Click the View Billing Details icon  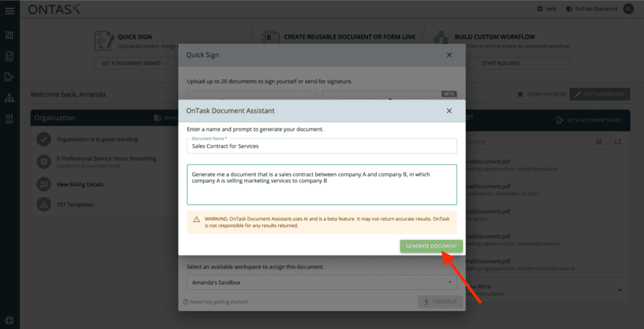coord(43,184)
